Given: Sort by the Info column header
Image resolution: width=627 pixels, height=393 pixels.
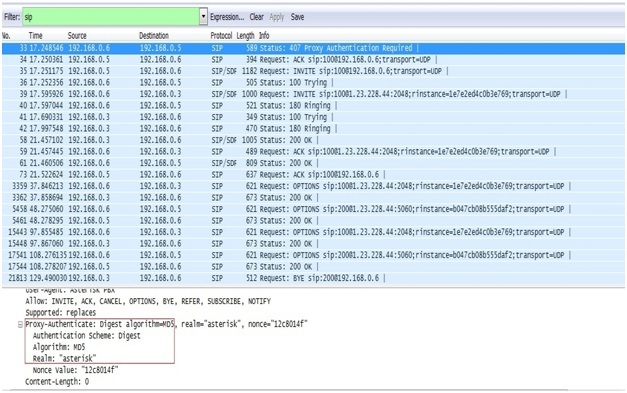Looking at the screenshot, I should (264, 36).
